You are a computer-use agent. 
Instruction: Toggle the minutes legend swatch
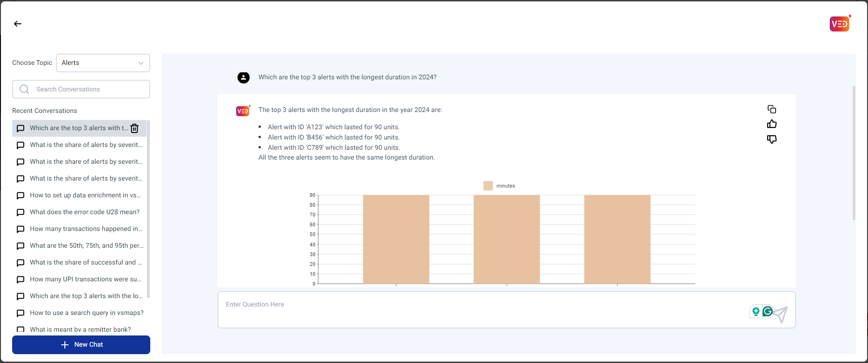coord(488,186)
